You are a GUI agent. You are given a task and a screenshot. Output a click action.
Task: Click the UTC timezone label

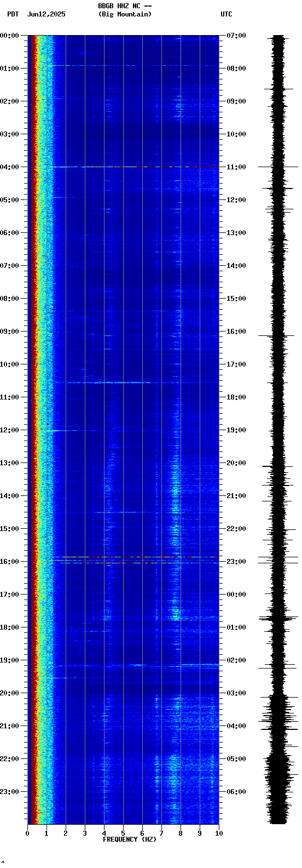[226, 14]
